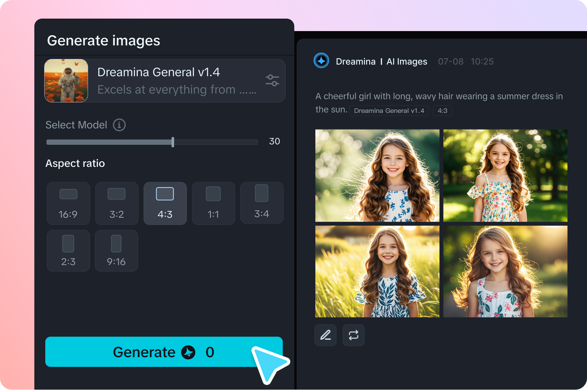Select the 3:4 aspect ratio tile
The image size is (587, 392).
pyautogui.click(x=261, y=203)
